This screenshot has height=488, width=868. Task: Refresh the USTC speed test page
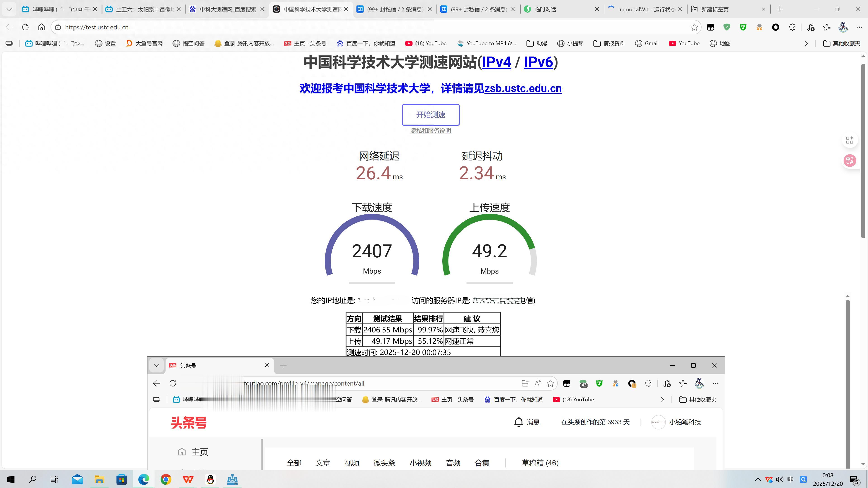point(25,27)
